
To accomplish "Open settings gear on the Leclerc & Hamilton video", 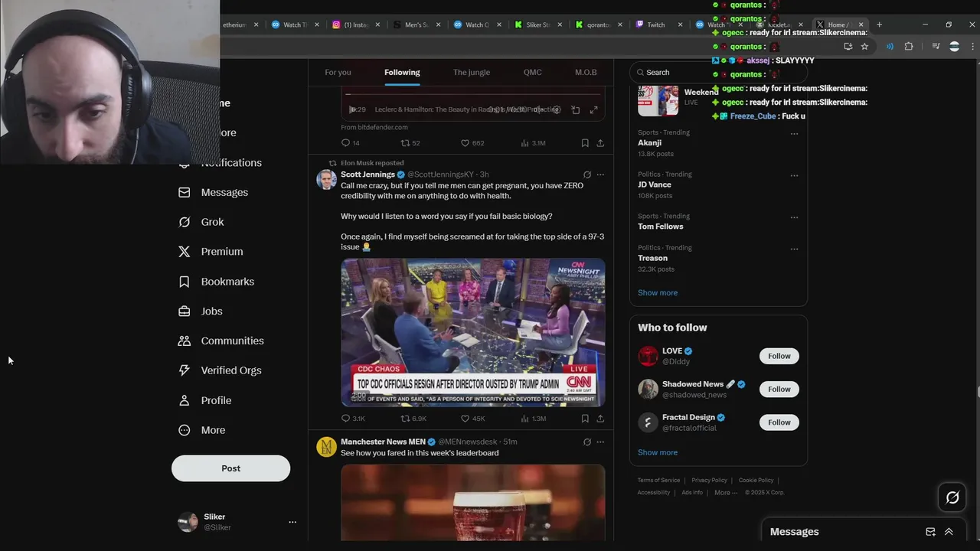I will [557, 110].
